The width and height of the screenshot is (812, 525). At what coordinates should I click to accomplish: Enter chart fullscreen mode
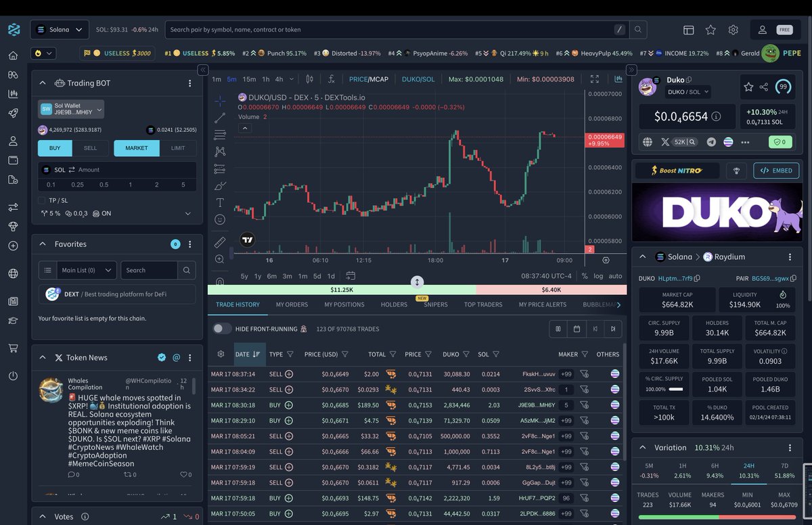595,79
